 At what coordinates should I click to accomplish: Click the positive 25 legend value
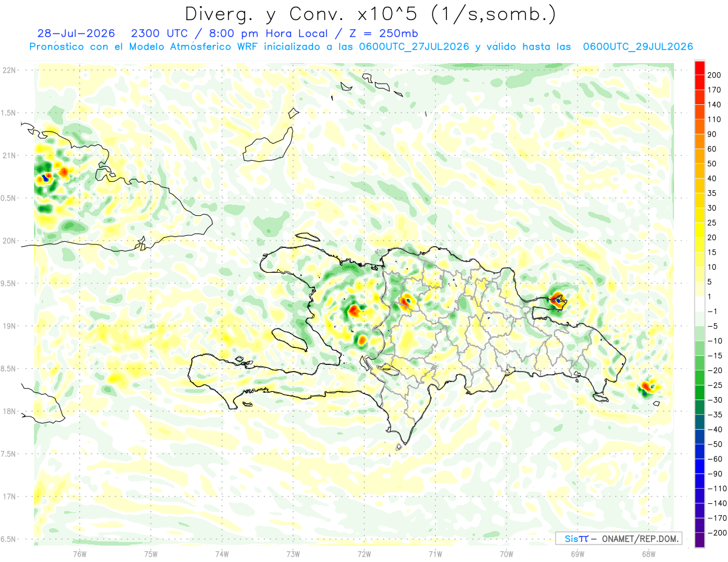point(712,223)
